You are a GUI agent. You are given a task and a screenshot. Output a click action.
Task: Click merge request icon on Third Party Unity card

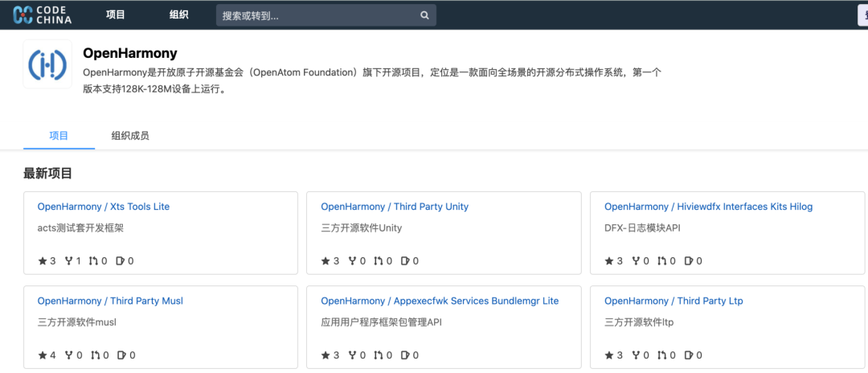378,261
